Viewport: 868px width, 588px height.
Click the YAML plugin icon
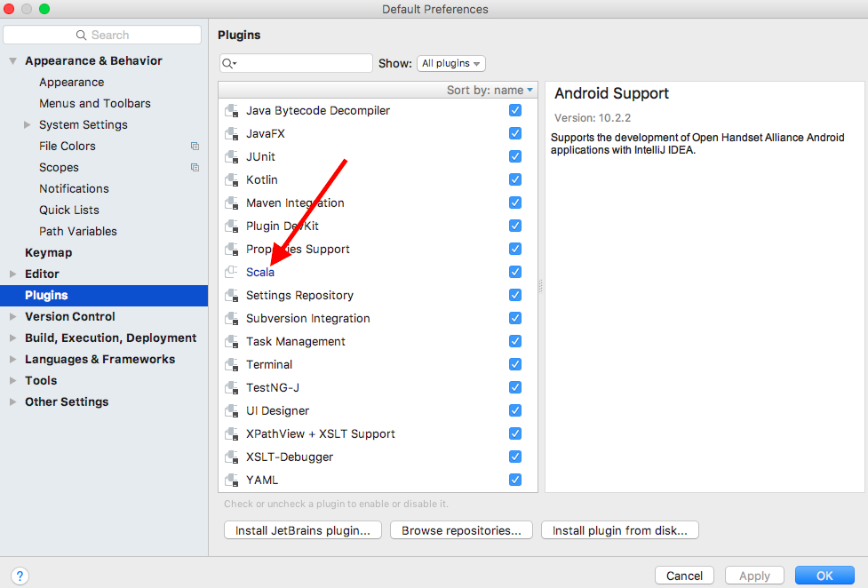231,480
